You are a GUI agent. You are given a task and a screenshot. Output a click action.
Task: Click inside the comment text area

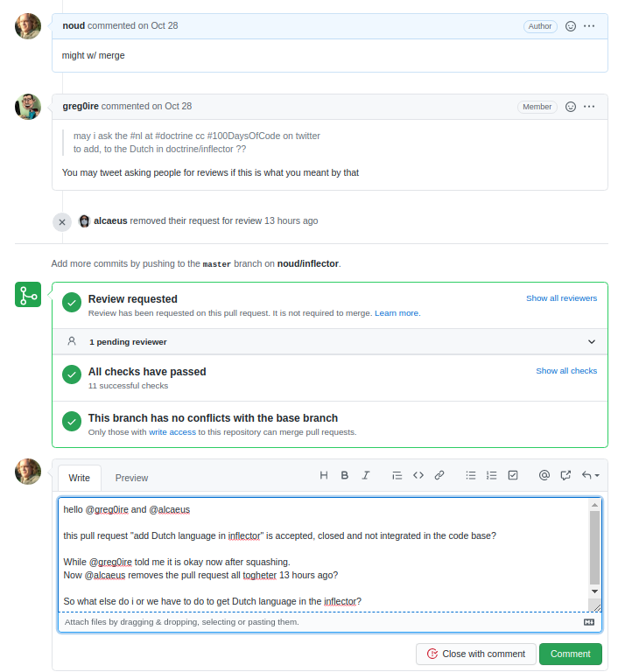pyautogui.click(x=324, y=555)
